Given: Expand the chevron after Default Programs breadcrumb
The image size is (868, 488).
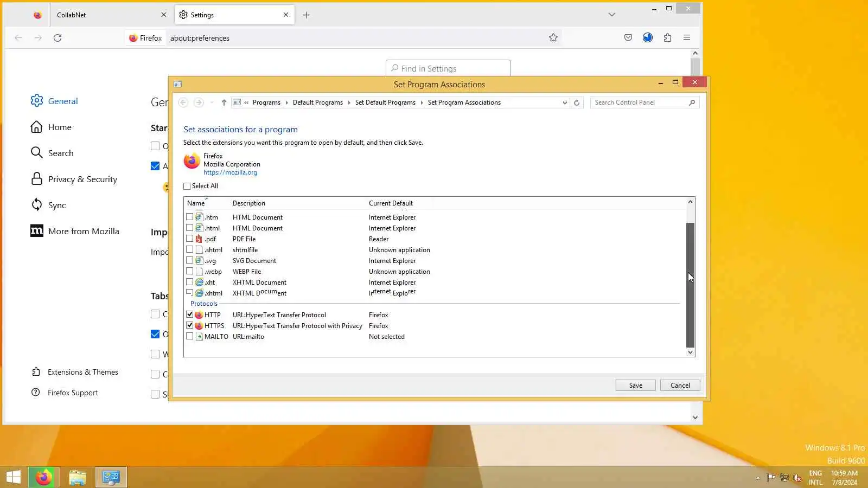Looking at the screenshot, I should coord(349,102).
